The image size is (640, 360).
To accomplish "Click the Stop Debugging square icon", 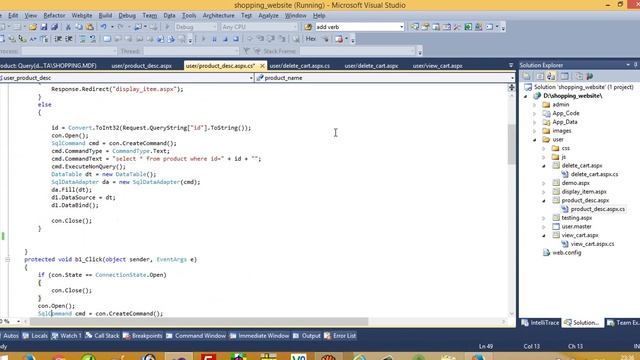I will tap(225, 39).
